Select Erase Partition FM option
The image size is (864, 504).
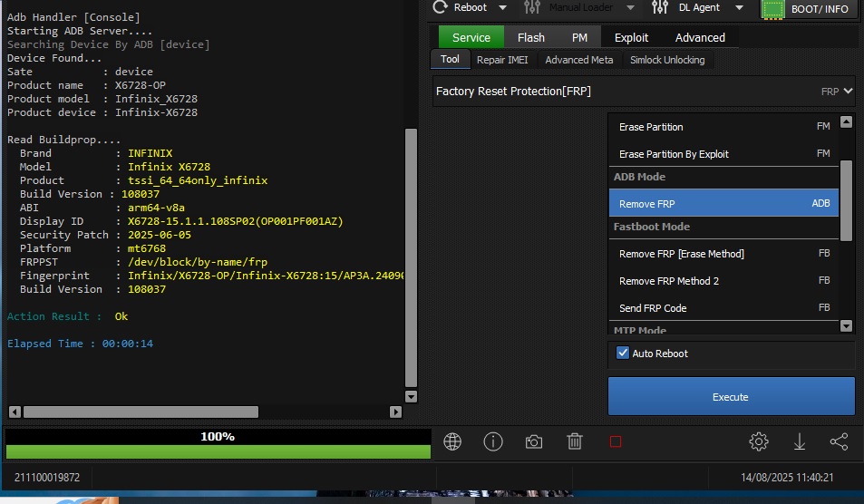[x=724, y=127]
